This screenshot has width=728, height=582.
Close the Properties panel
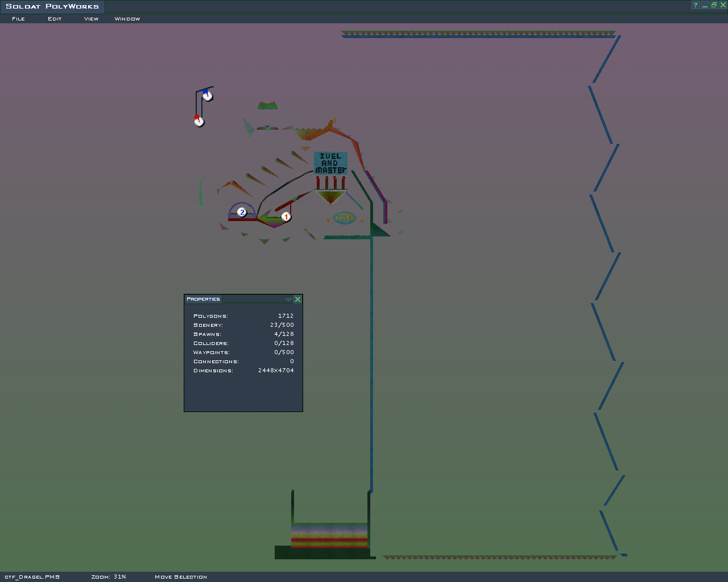coord(297,299)
